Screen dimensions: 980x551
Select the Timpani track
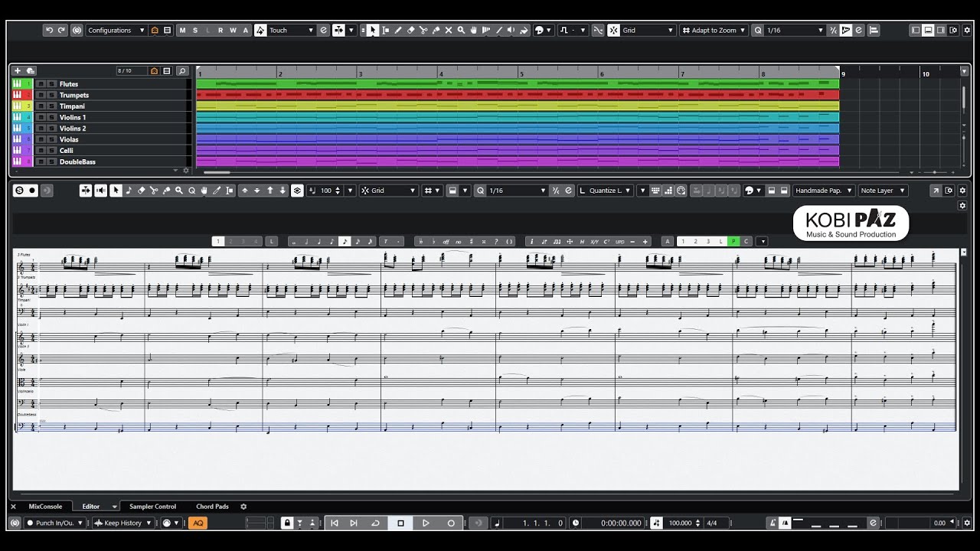click(x=72, y=106)
